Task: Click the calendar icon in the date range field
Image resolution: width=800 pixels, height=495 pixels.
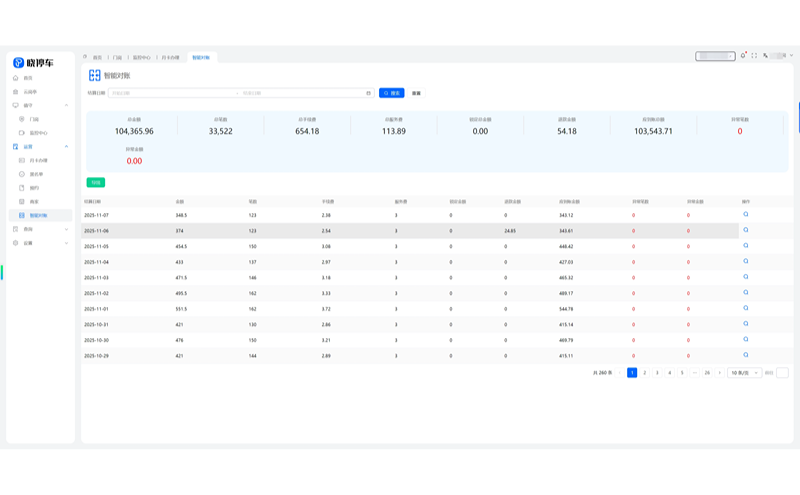Action: pos(368,93)
